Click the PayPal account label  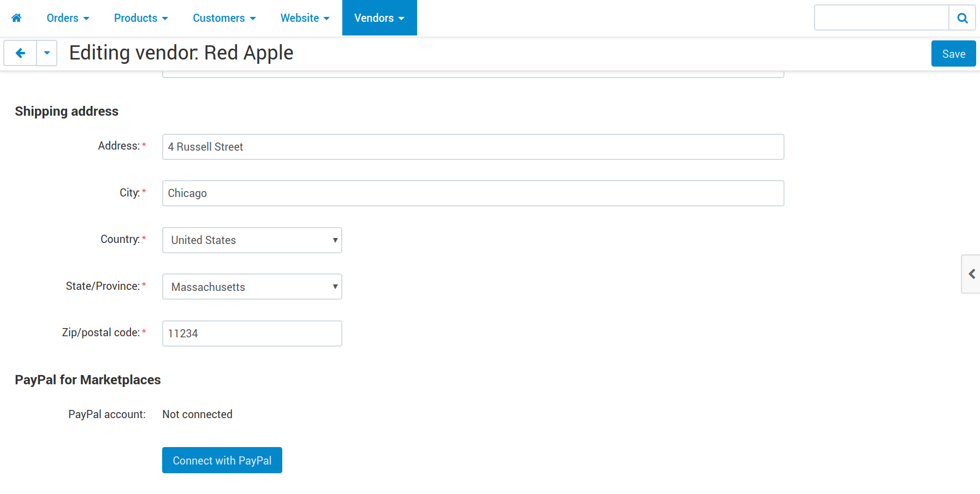tap(107, 414)
